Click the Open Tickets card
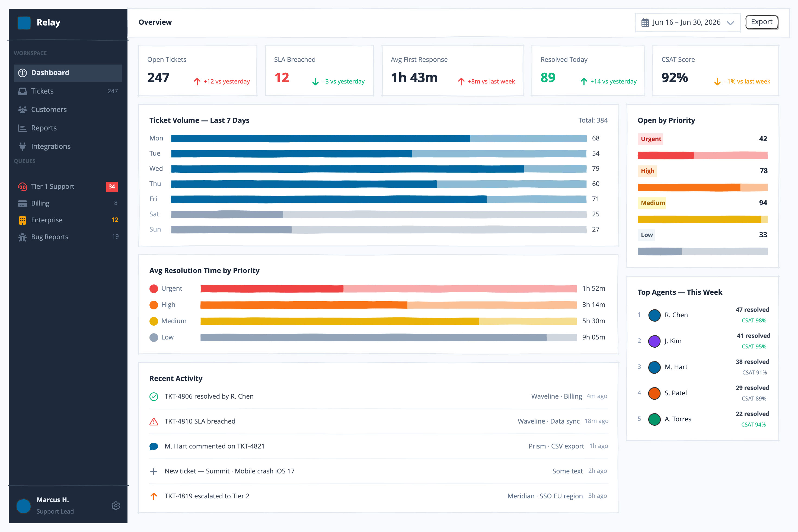This screenshot has width=798, height=532. [197, 70]
